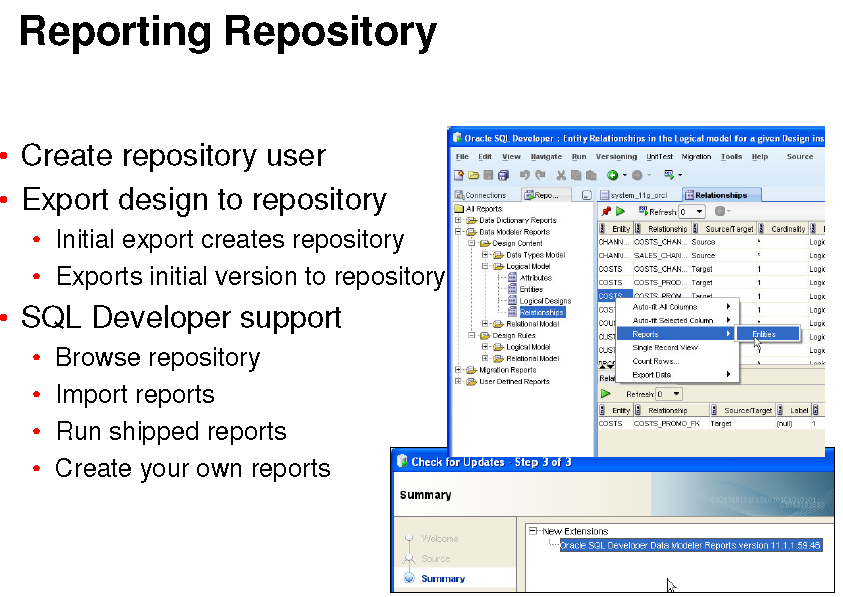The width and height of the screenshot is (843, 597).
Task: Expand the Data Dictionary Reports node
Action: pos(459,220)
